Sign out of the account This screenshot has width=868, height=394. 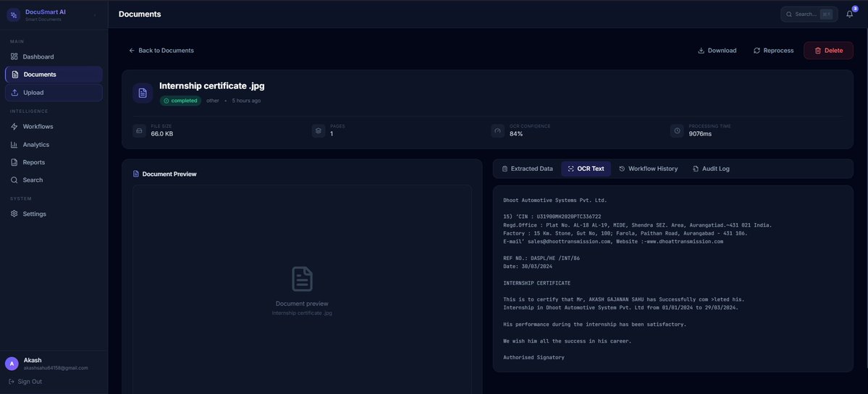point(25,382)
